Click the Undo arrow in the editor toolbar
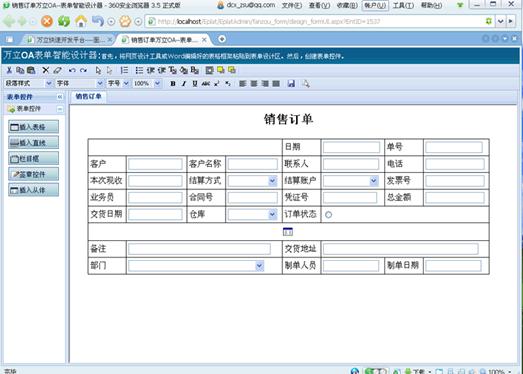The image size is (523, 374). coord(72,70)
